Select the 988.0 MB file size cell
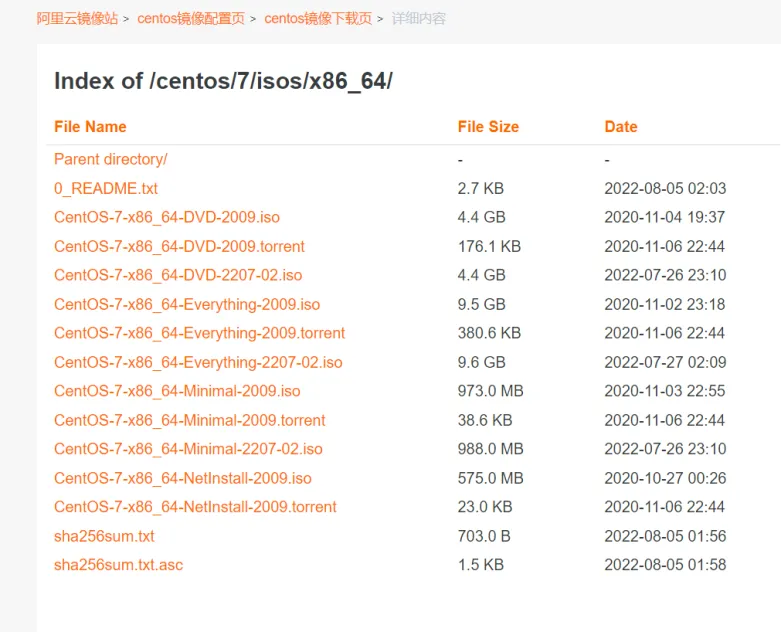The width and height of the screenshot is (781, 632). pos(491,449)
